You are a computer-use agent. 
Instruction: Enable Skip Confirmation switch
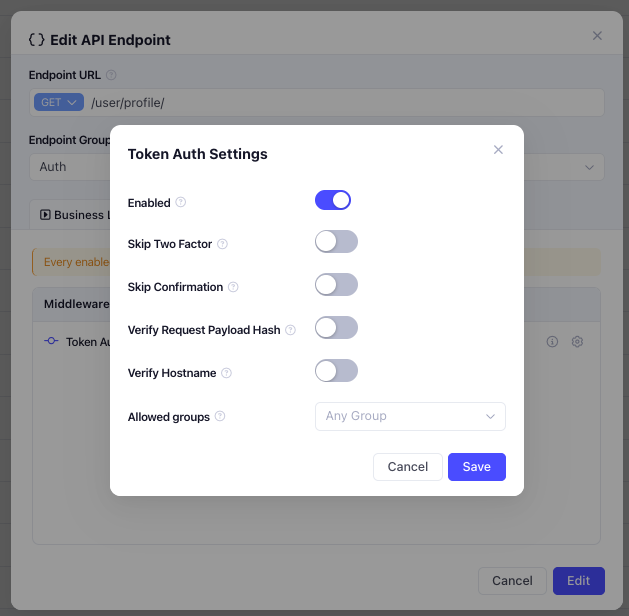[x=336, y=285]
